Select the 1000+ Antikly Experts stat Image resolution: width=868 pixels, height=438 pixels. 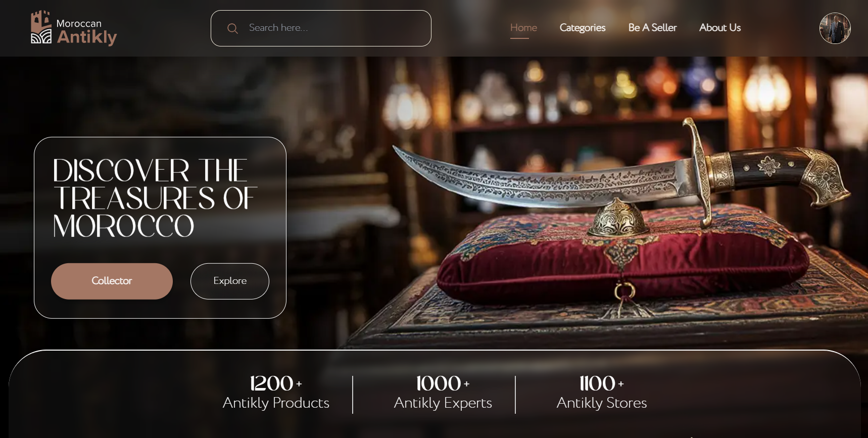tap(443, 393)
